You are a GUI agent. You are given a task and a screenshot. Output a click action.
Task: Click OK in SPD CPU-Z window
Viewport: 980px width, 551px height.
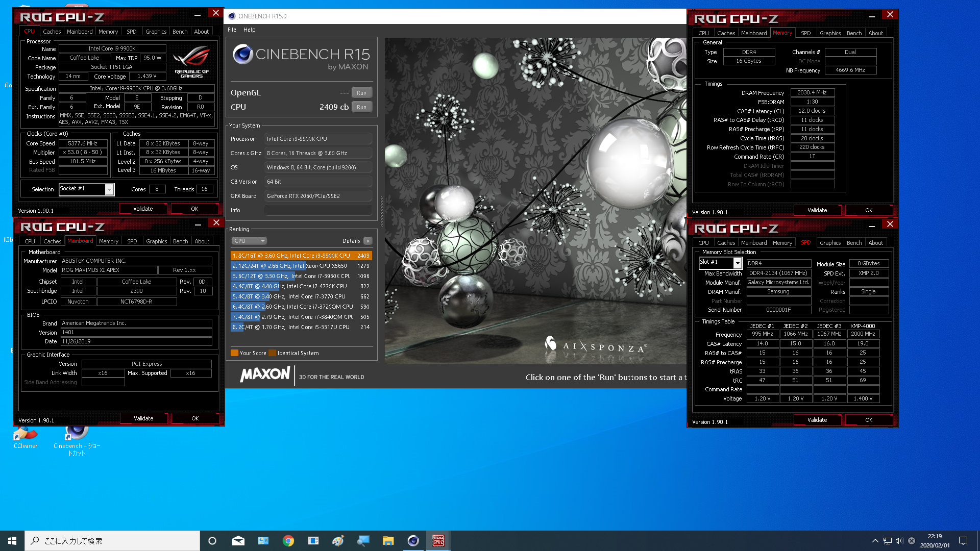869,420
